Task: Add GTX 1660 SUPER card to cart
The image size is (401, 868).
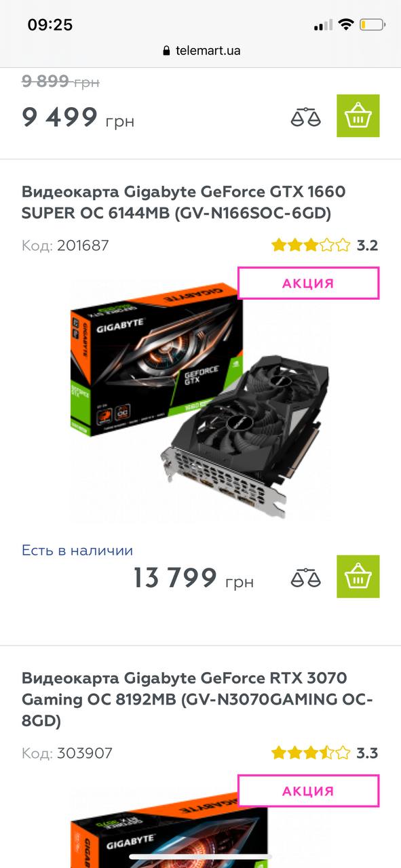Action: coord(358,576)
